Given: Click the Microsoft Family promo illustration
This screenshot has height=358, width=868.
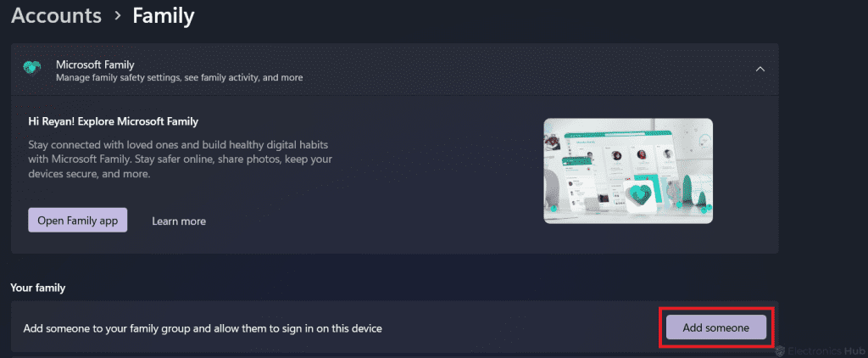Looking at the screenshot, I should (627, 171).
